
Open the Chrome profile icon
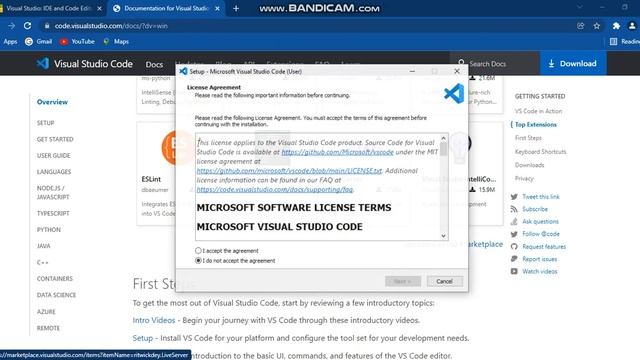[x=632, y=26]
